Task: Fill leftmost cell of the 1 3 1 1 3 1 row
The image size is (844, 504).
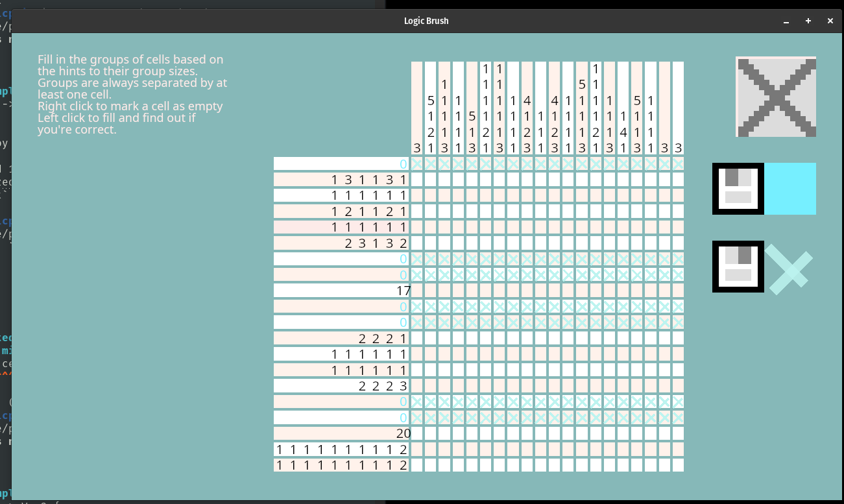Action: click(x=417, y=180)
